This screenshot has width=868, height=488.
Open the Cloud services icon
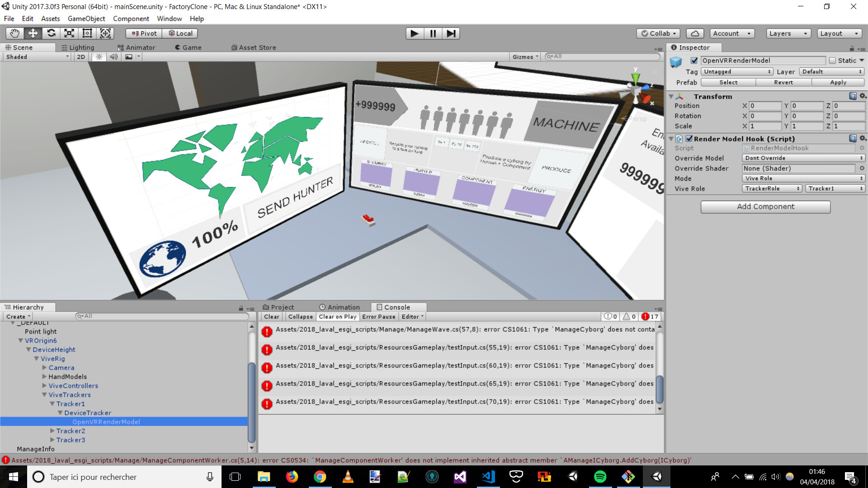[x=695, y=33]
